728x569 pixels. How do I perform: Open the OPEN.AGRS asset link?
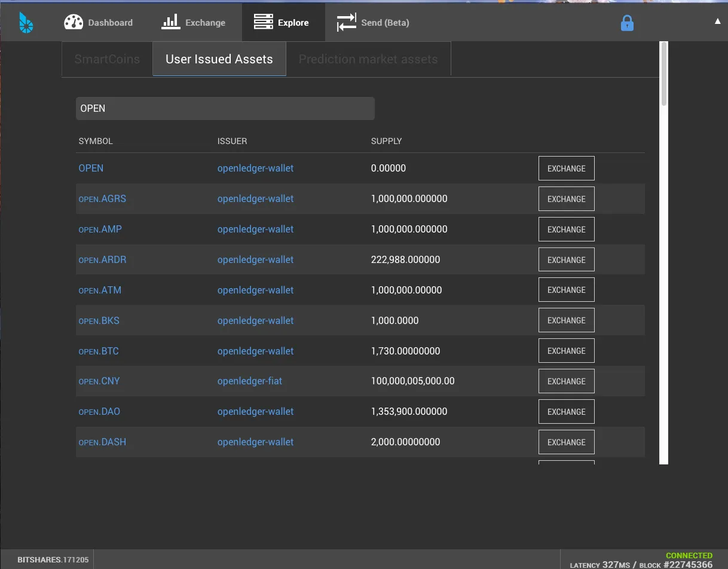pyautogui.click(x=102, y=199)
